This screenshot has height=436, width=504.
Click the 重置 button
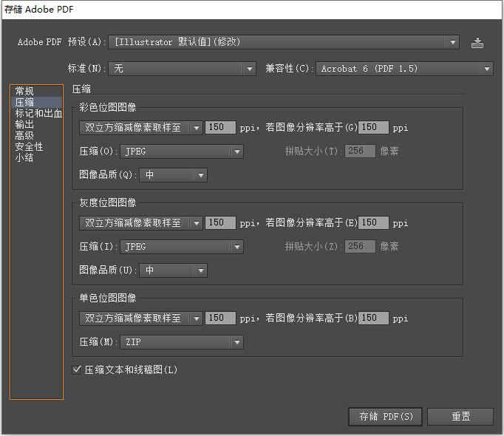[460, 417]
